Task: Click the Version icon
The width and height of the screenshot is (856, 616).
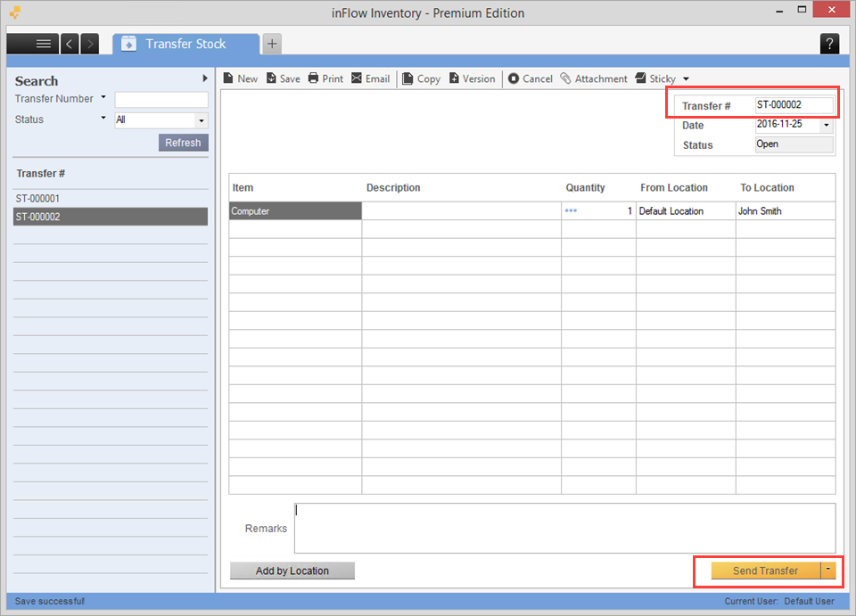Action: (x=454, y=78)
